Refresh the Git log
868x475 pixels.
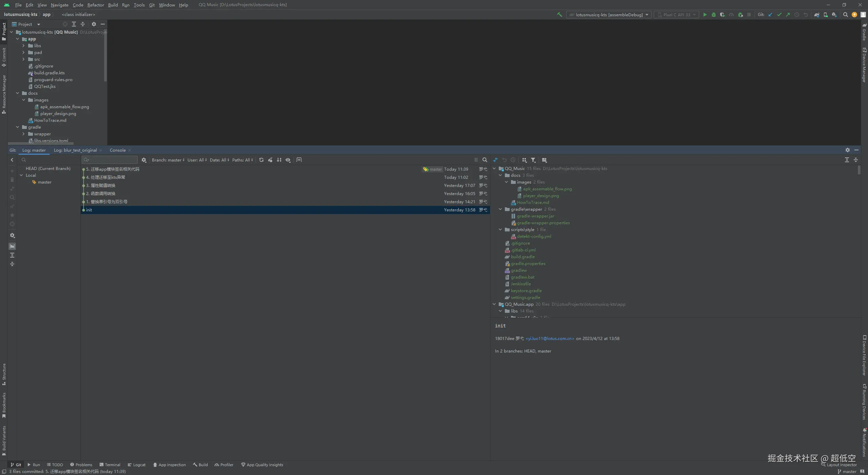(x=261, y=160)
